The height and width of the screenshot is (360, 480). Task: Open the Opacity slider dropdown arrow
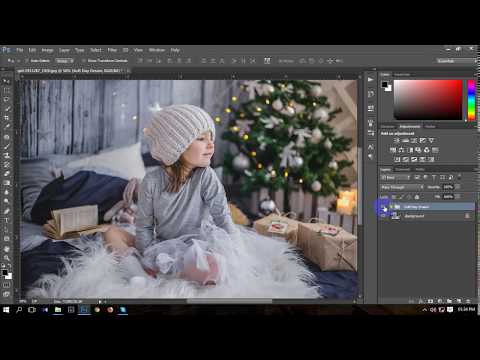458,187
